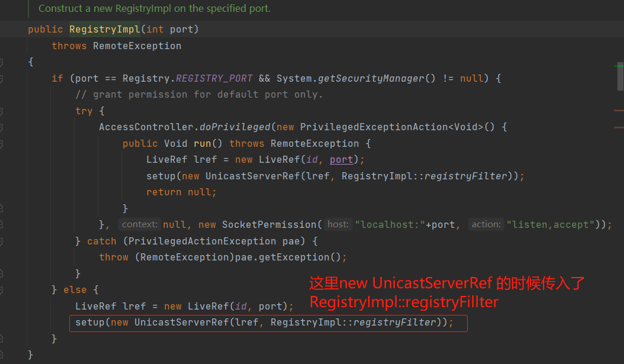Click the editor vertical scrollbar thumb
Viewport: 624px width, 364px height.
pyautogui.click(x=620, y=77)
